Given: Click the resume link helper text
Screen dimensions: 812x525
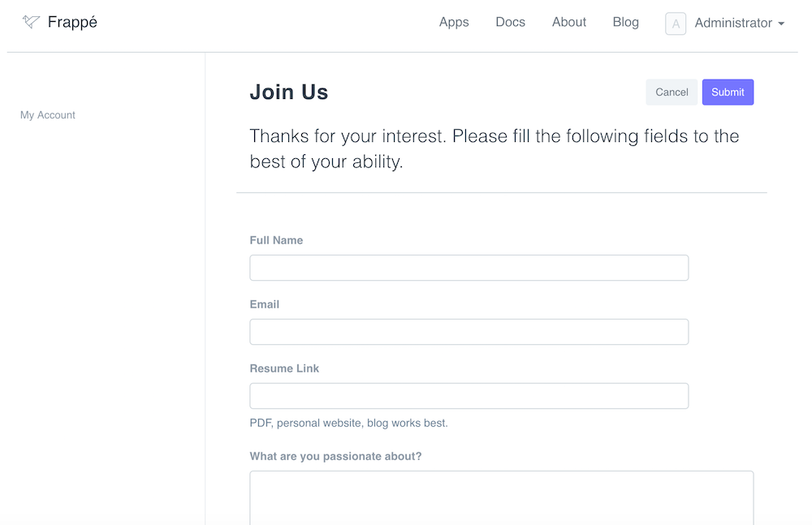Looking at the screenshot, I should click(x=348, y=423).
